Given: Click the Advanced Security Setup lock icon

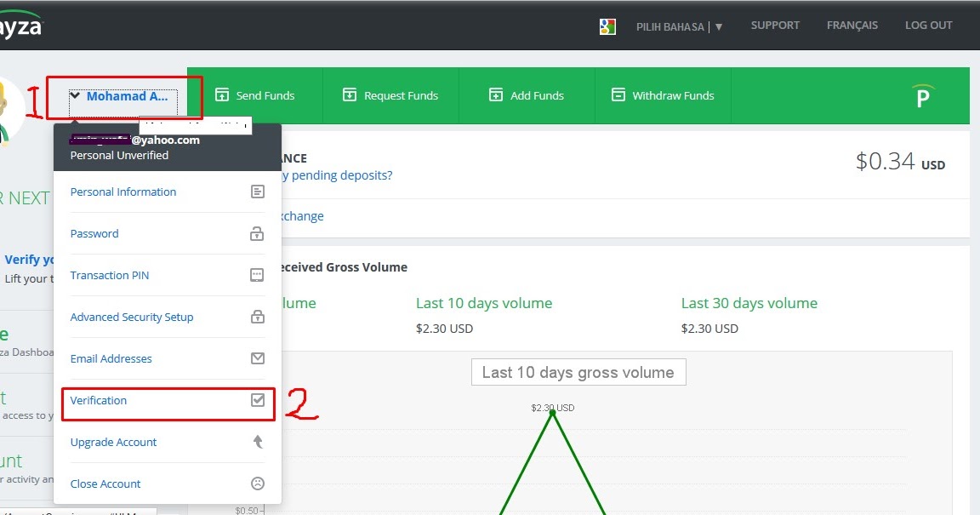Looking at the screenshot, I should click(x=258, y=317).
